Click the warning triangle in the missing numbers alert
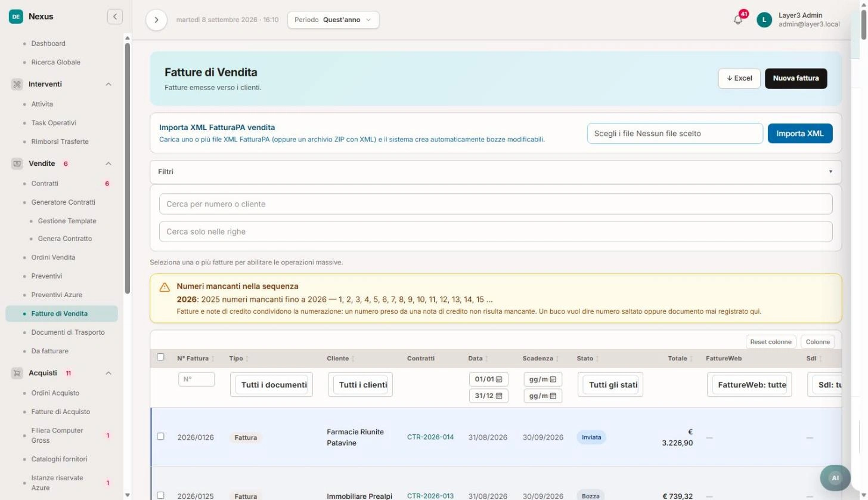The height and width of the screenshot is (500, 868). pyautogui.click(x=165, y=287)
